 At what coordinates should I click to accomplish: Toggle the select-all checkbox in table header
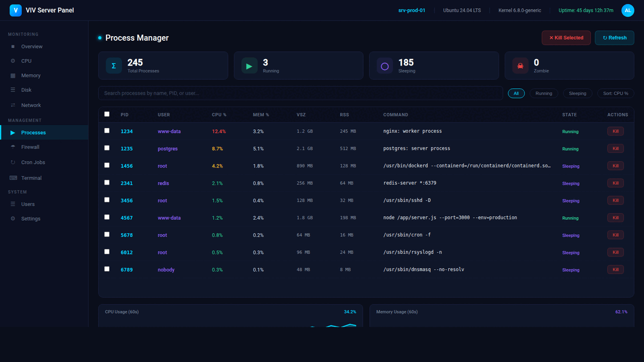coord(107,114)
